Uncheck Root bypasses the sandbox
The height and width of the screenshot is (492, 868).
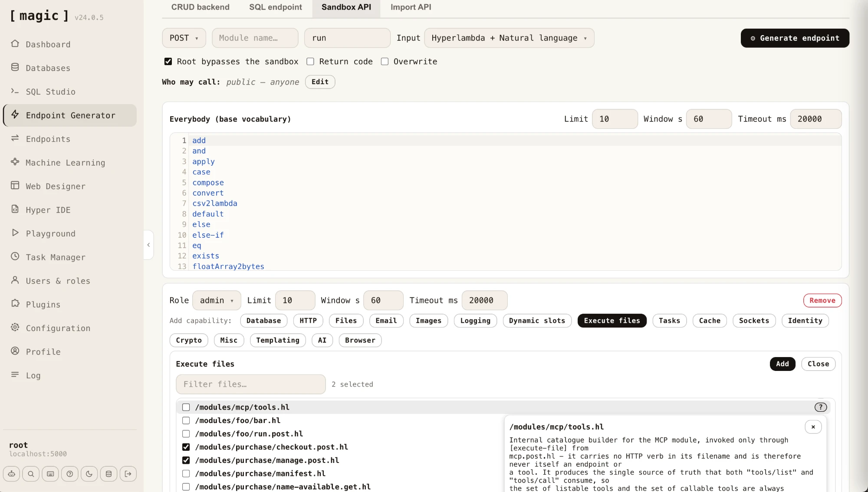(168, 62)
